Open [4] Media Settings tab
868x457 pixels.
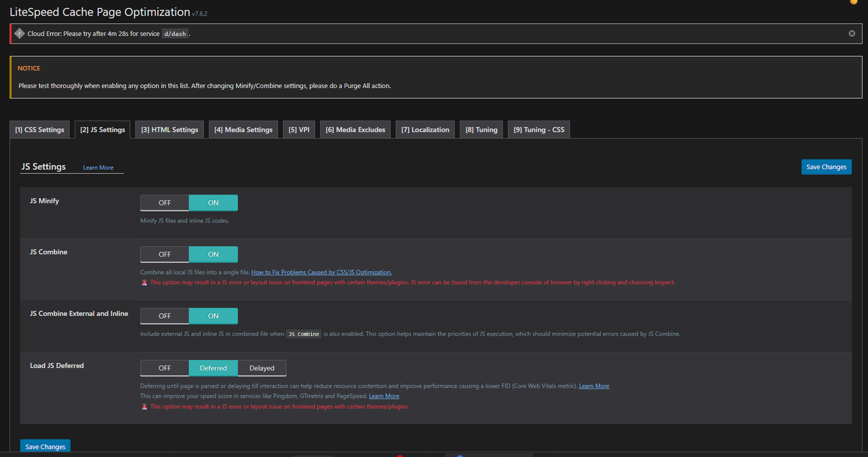pyautogui.click(x=243, y=130)
